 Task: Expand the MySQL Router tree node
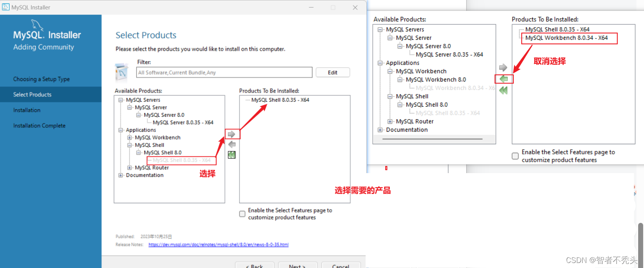click(x=129, y=167)
